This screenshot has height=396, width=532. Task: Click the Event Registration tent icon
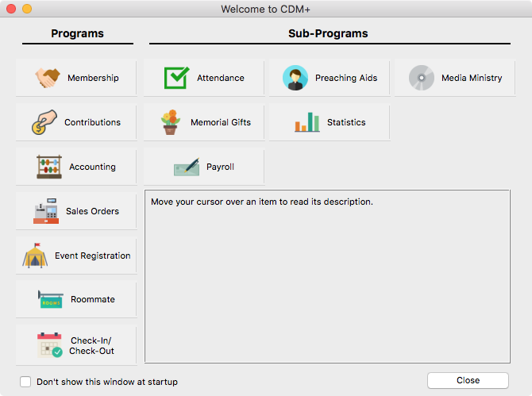35,256
